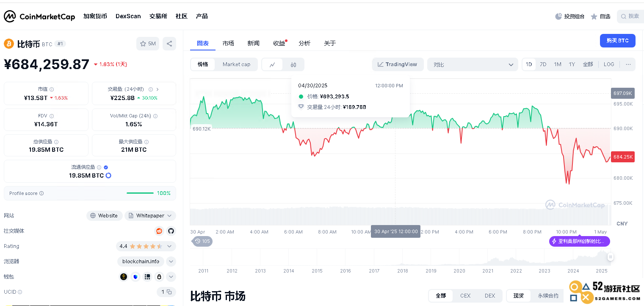Open the TradingView chart button
Viewport: 644px width, 306px height.
click(398, 64)
